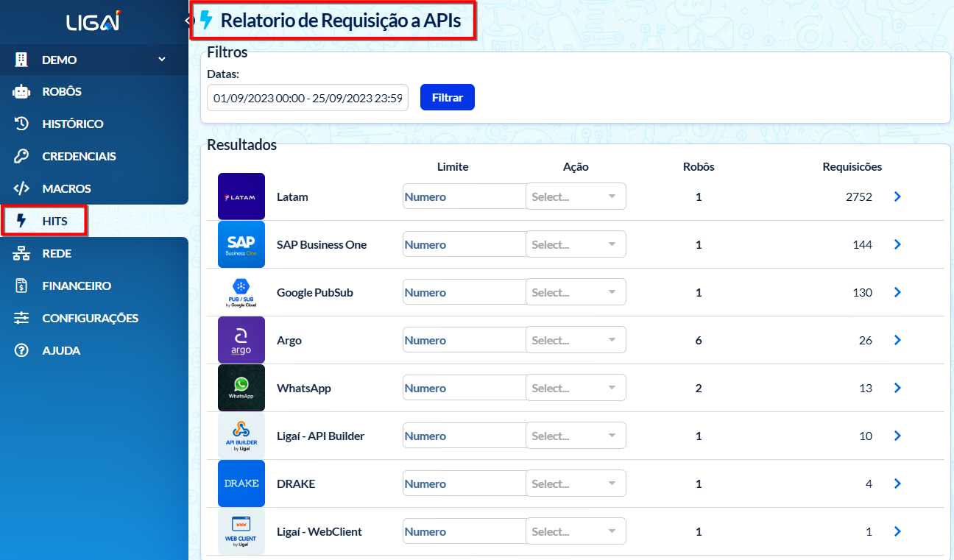Collapse the sidebar with the arrow

(187, 22)
